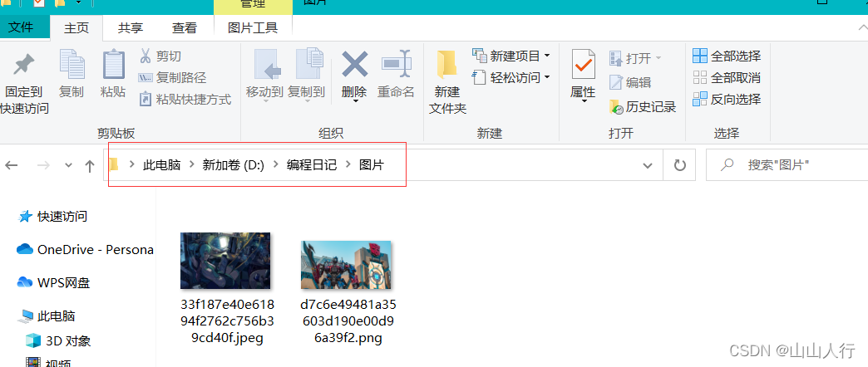Click 编程日记 in the breadcrumb path
Viewport: 868px width, 367px height.
pyautogui.click(x=312, y=164)
